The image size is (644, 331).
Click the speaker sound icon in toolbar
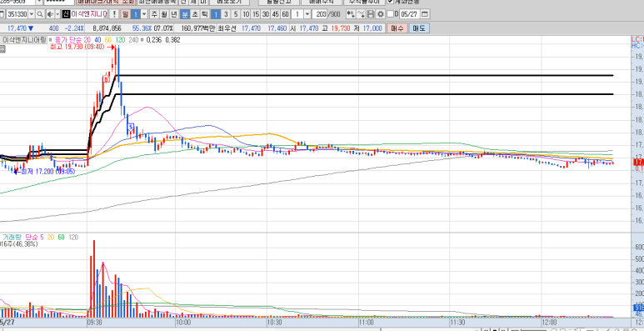(x=49, y=14)
